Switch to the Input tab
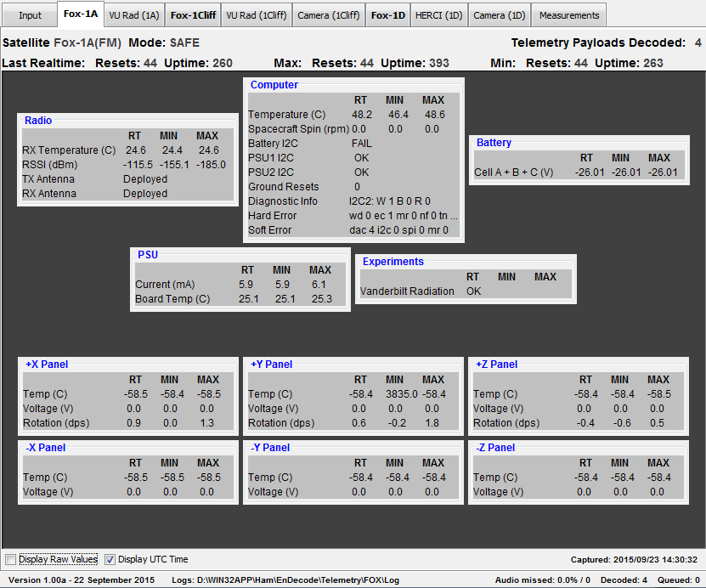Viewport: 706px width, 588px height. click(x=30, y=15)
